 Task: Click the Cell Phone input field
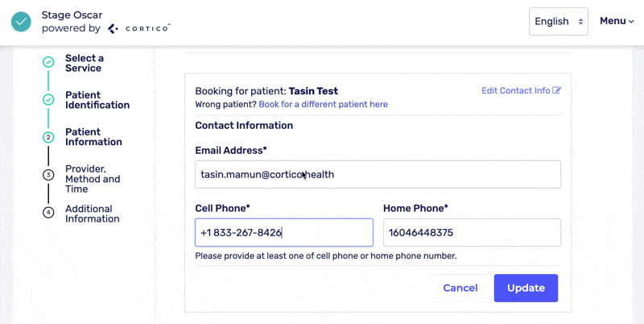283,233
